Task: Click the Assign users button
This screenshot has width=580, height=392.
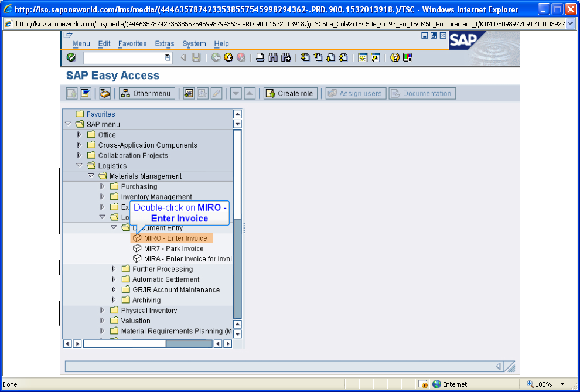Action: pyautogui.click(x=356, y=94)
